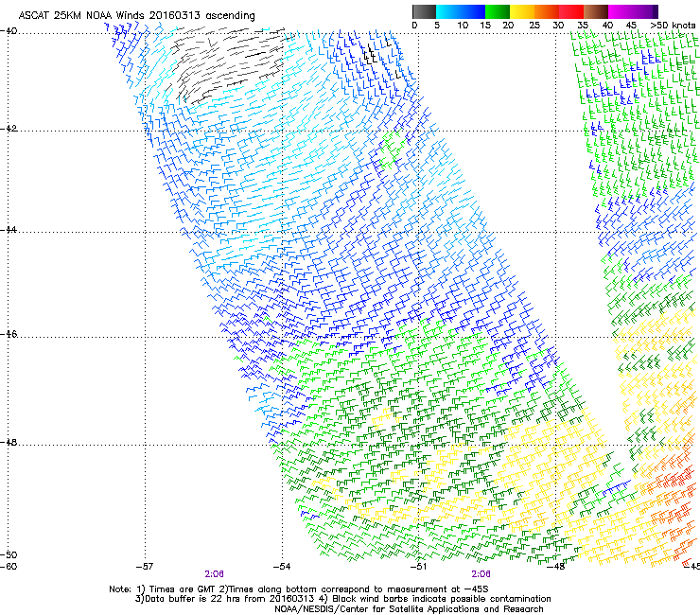Image resolution: width=700 pixels, height=615 pixels.
Task: Click the magenta-purple 40-50 knots legend swatch
Action: point(633,11)
